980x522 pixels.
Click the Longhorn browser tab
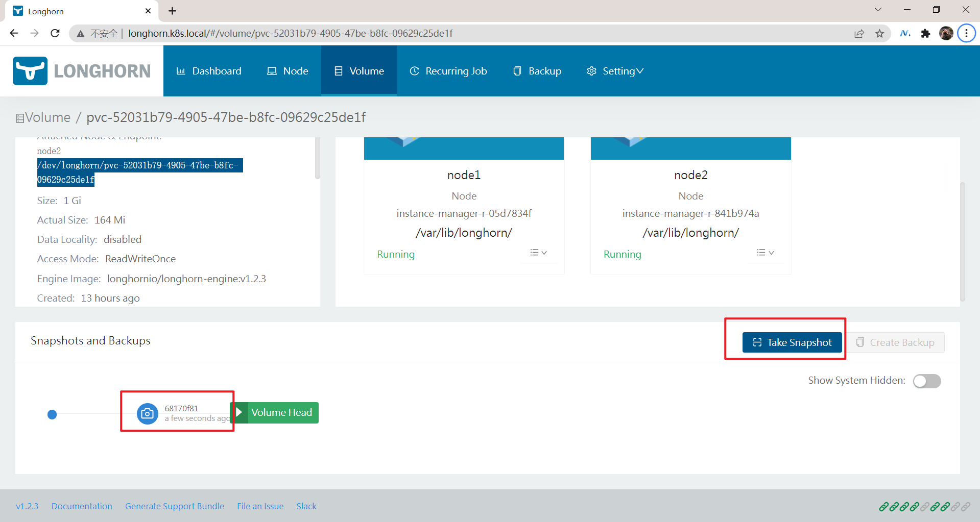click(82, 11)
